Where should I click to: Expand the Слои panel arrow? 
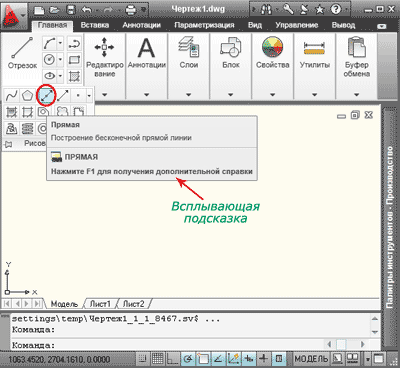coord(189,95)
